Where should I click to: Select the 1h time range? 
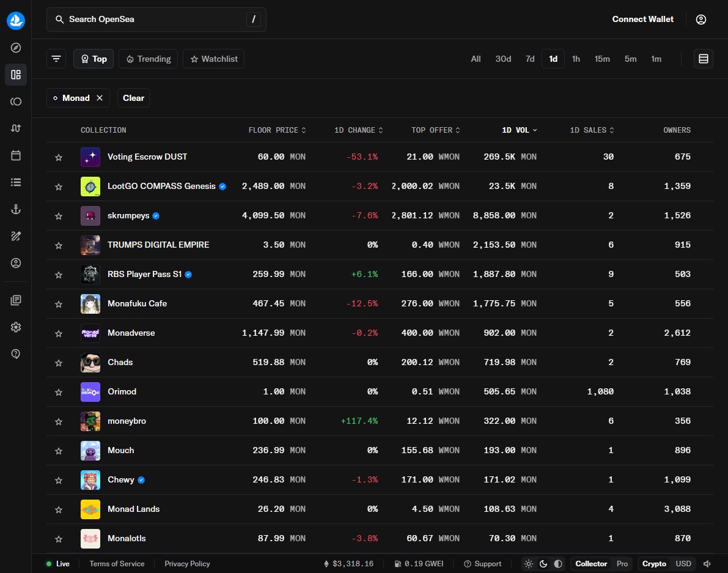(x=576, y=59)
